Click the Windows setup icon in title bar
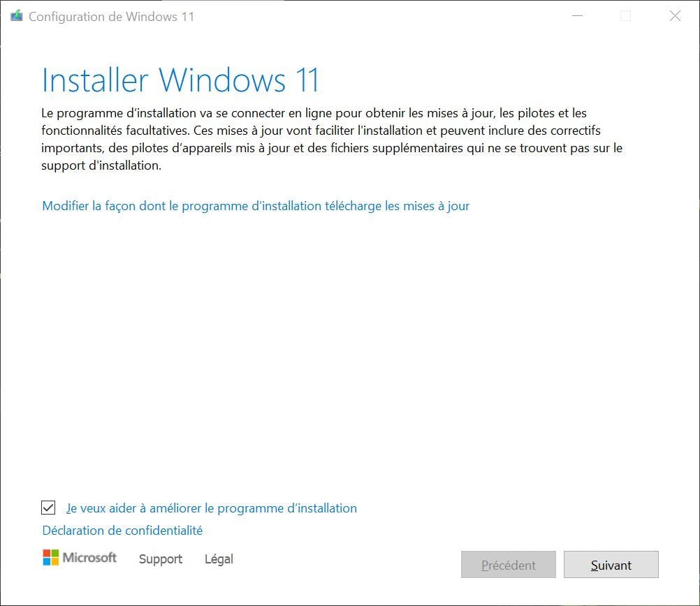The height and width of the screenshot is (606, 700). tap(17, 16)
